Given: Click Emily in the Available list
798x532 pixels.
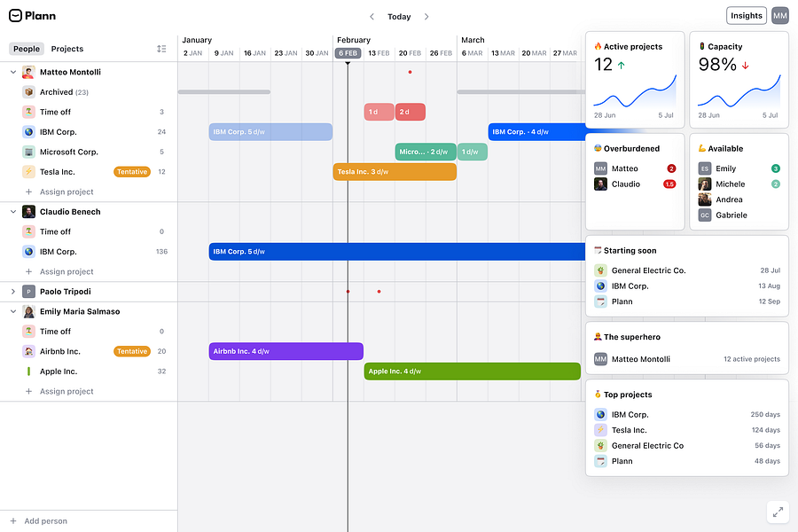Looking at the screenshot, I should [x=739, y=168].
